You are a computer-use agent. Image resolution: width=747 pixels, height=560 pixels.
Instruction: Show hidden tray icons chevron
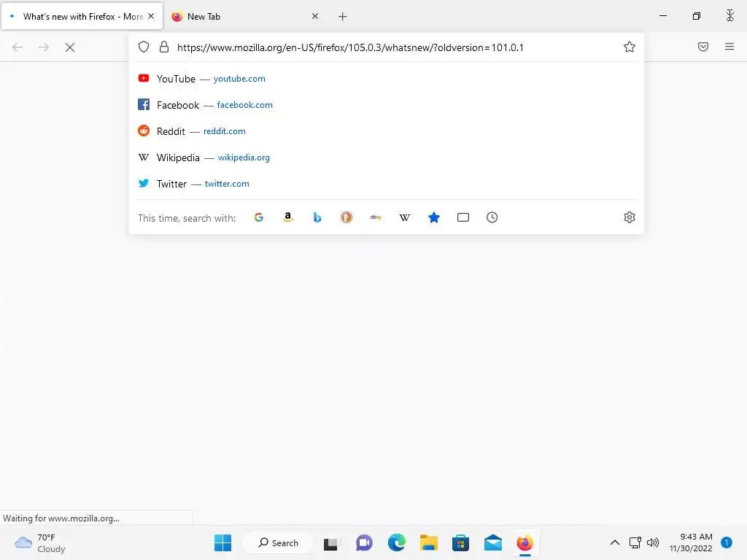615,542
